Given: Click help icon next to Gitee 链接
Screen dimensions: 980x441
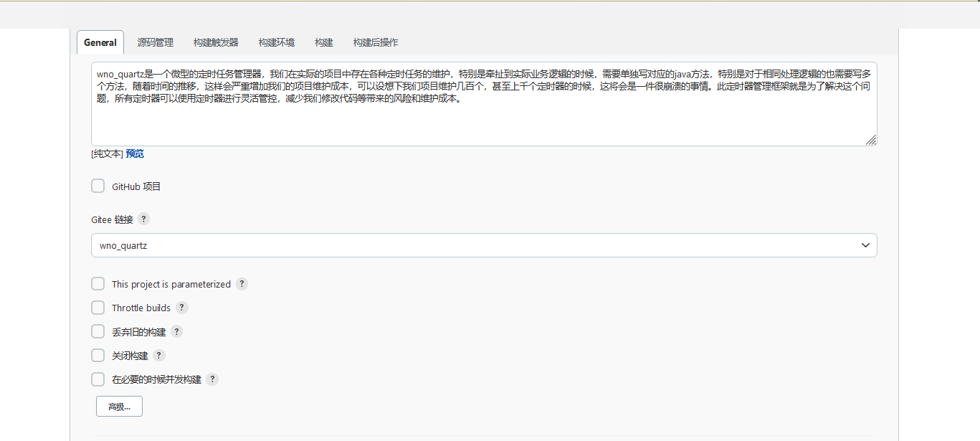Looking at the screenshot, I should 144,219.
